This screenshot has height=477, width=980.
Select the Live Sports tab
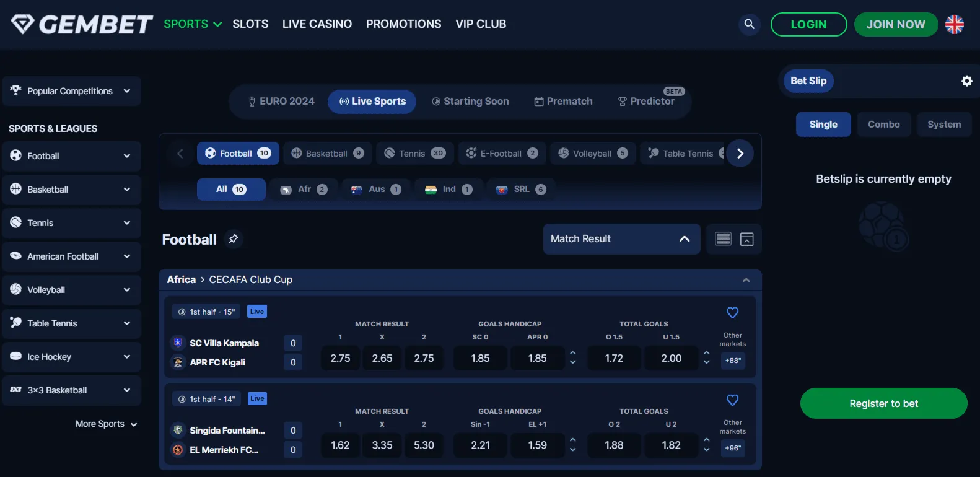pyautogui.click(x=372, y=102)
